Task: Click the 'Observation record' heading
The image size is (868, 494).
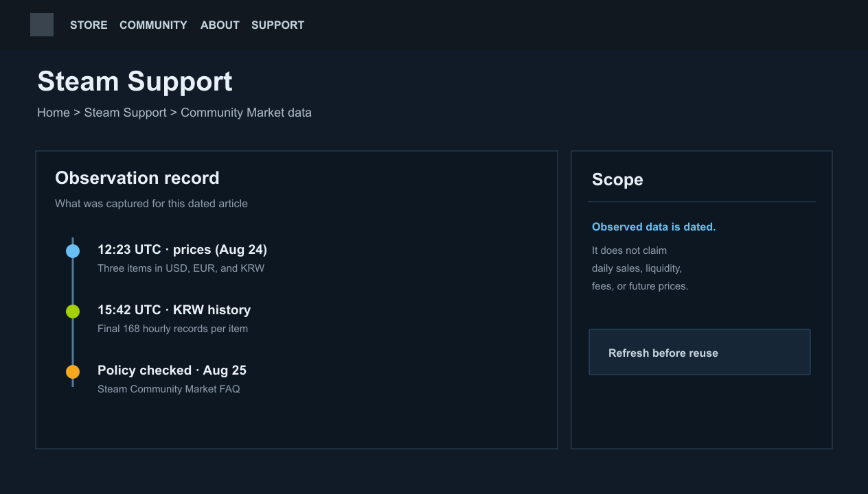Action: click(137, 178)
